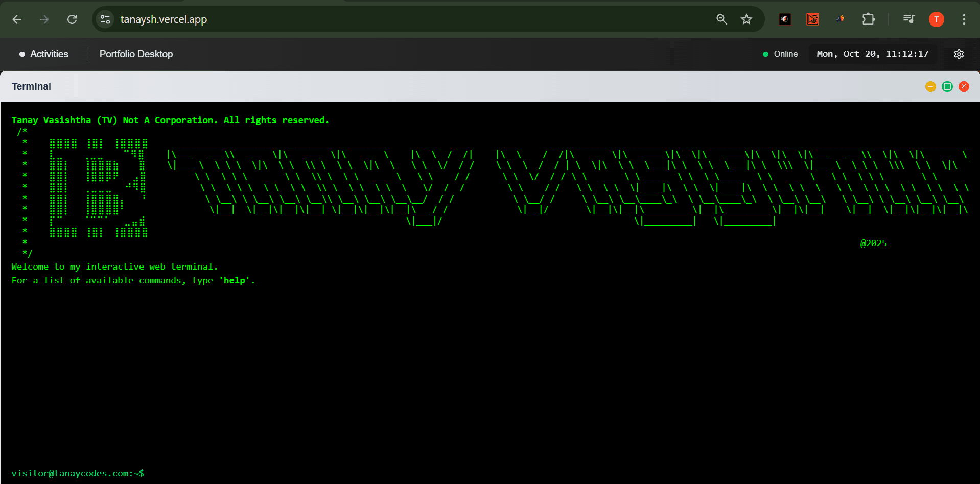Screen dimensions: 980x484
Task: Open the media controls music icon
Action: (908, 19)
